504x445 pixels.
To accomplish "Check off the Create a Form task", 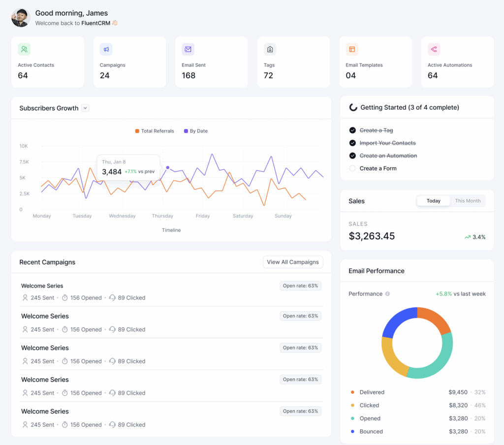I will pos(352,168).
